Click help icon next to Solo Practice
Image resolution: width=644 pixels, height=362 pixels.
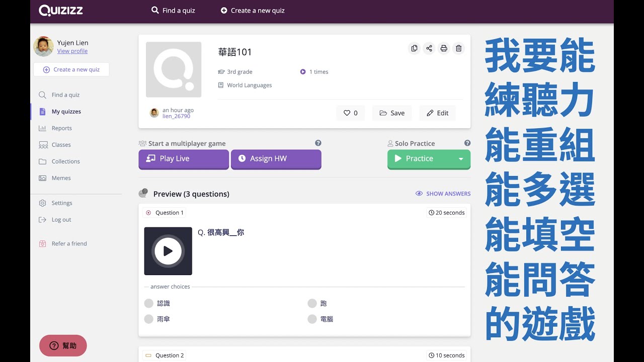point(467,143)
